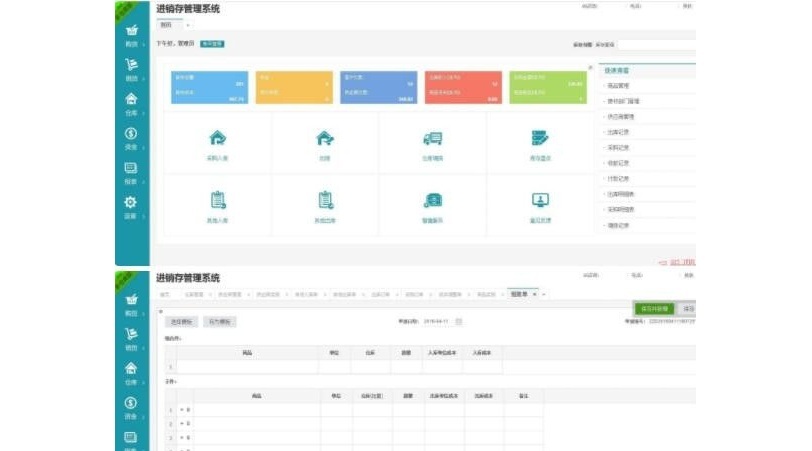This screenshot has width=812, height=451.
Task: Open 采购记录 in the quick menu list
Action: pos(618,148)
